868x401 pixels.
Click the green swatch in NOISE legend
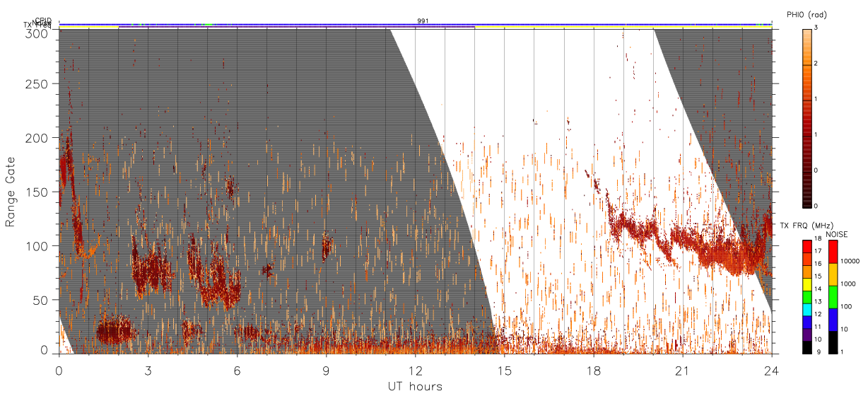pyautogui.click(x=833, y=297)
